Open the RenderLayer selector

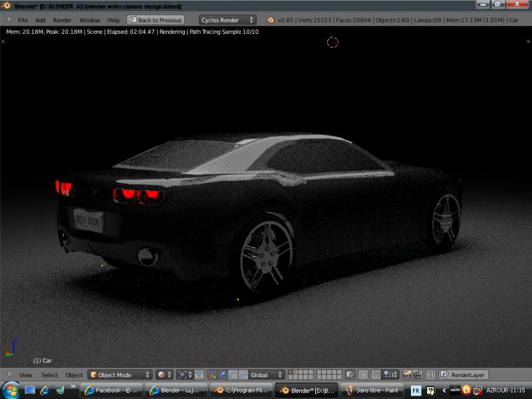tap(464, 374)
